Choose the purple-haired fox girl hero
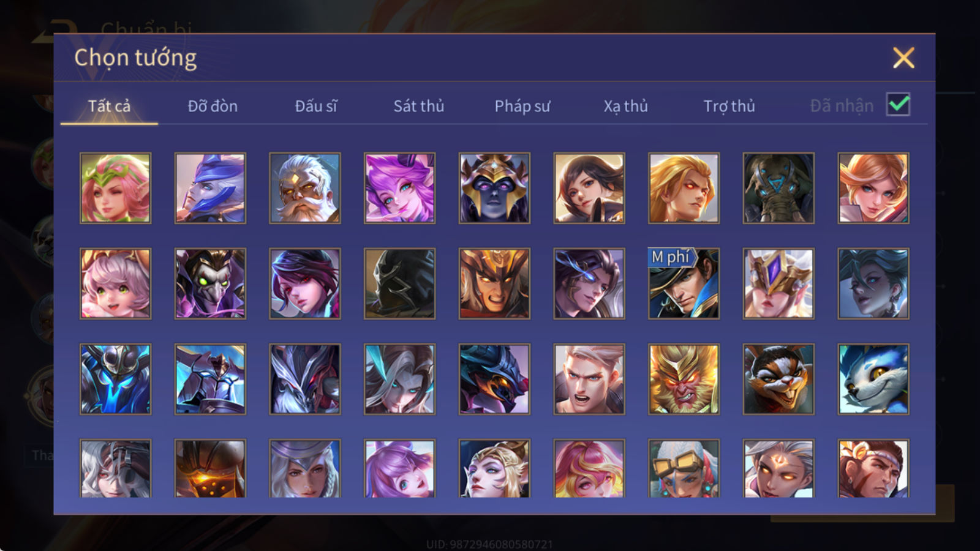 (399, 188)
